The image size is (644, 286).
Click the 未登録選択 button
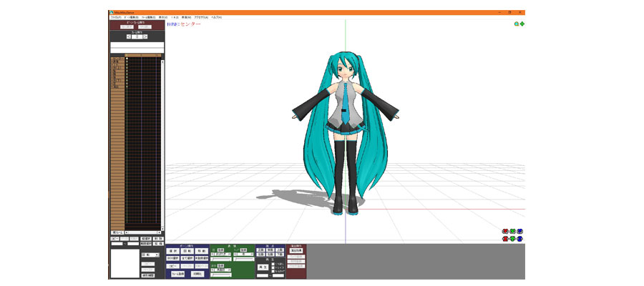pyautogui.click(x=202, y=258)
